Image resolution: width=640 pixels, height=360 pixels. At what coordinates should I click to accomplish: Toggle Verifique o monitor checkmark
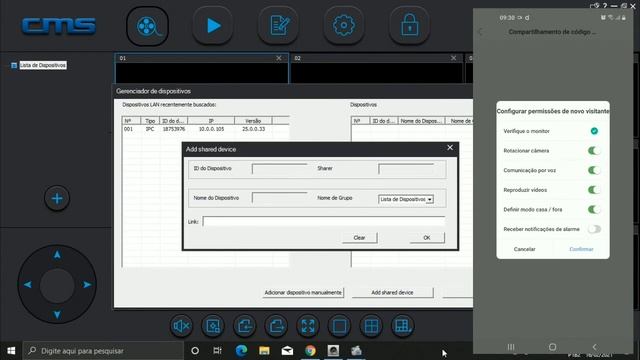point(594,131)
